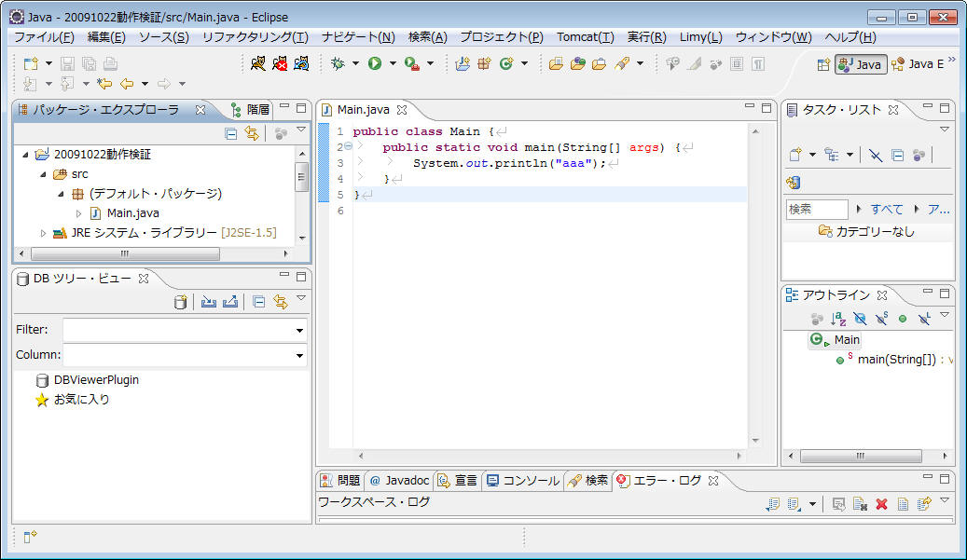Toggle alphabetical sort in Outline view
967x560 pixels.
pyautogui.click(x=838, y=319)
